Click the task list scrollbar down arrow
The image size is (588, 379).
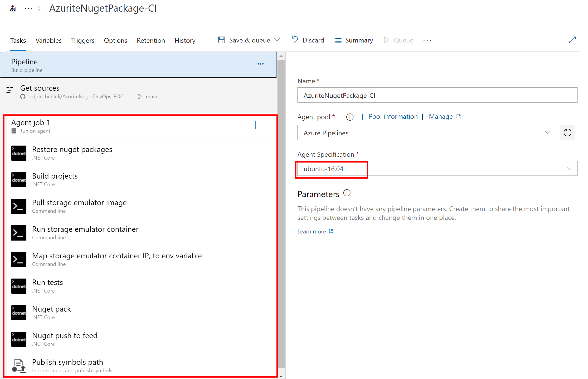(x=281, y=377)
